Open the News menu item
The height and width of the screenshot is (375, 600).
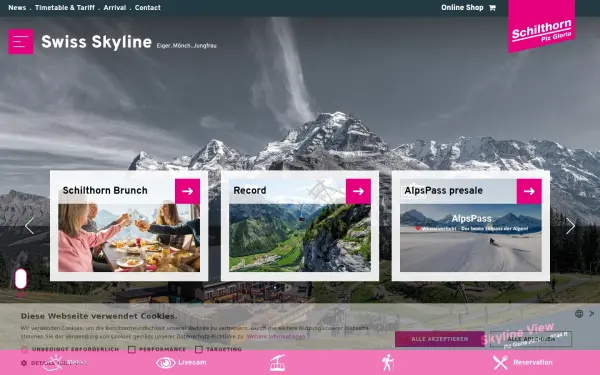pyautogui.click(x=17, y=8)
